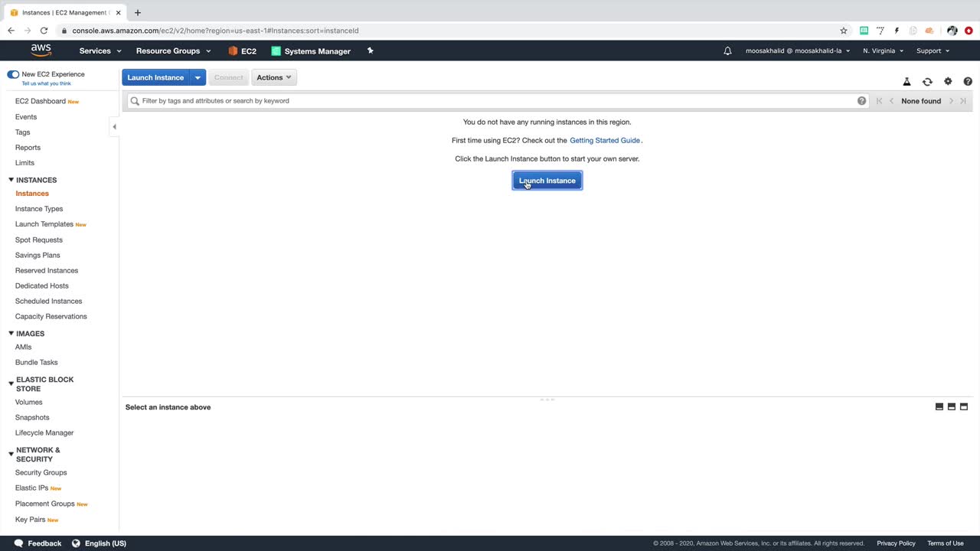Open the moosakhalid account menu
This screenshot has height=551, width=980.
[798, 51]
